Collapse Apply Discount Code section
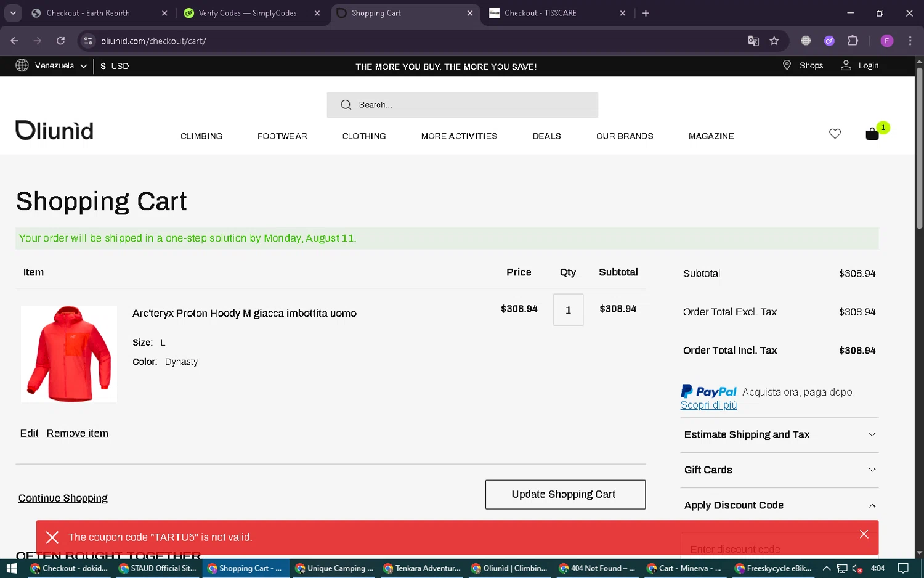Viewport: 924px width, 578px height. (779, 505)
